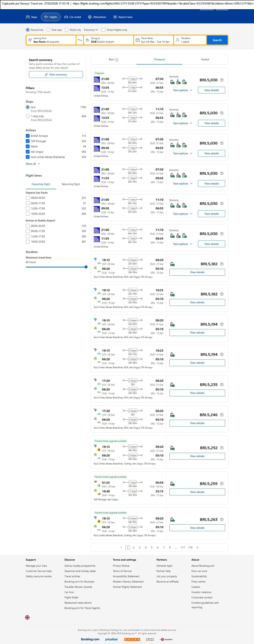
Task: Expand Show all airlines list
Action: tap(33, 164)
